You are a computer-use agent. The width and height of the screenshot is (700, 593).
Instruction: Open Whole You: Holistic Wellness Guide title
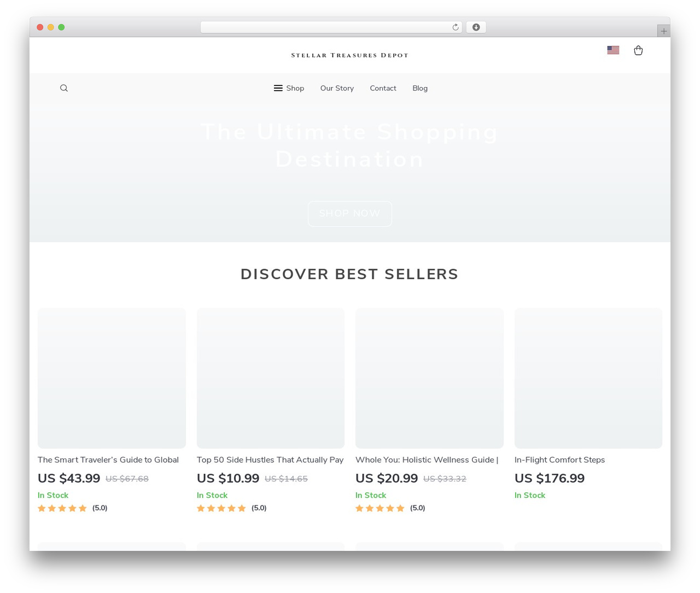point(427,460)
